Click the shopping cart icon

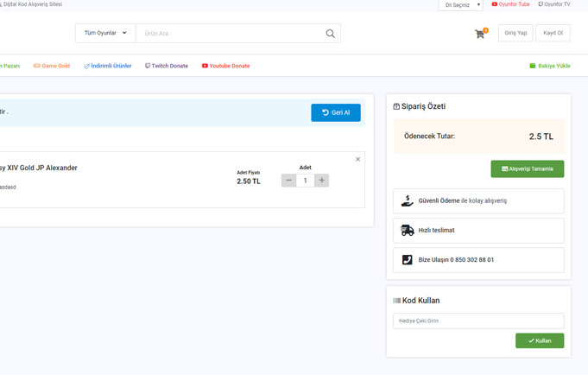click(x=480, y=34)
